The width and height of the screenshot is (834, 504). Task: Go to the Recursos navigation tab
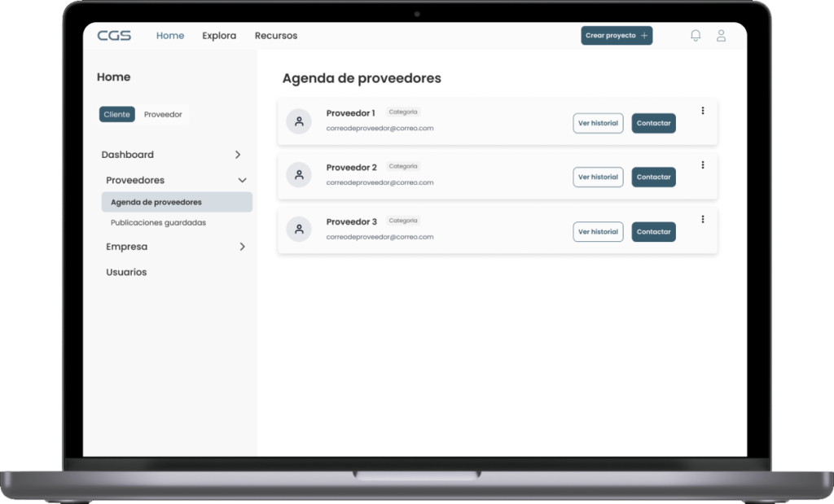[276, 36]
